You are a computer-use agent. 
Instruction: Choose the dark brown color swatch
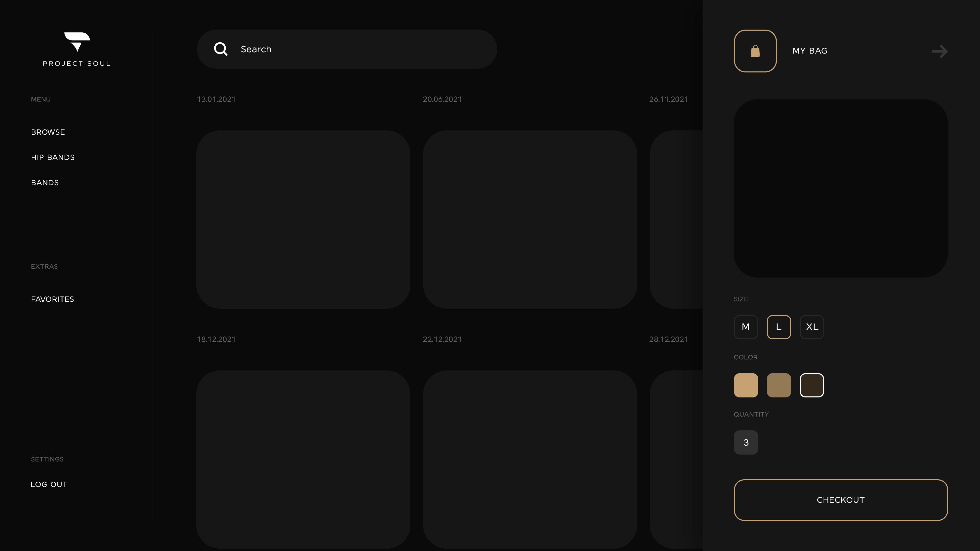coord(812,385)
